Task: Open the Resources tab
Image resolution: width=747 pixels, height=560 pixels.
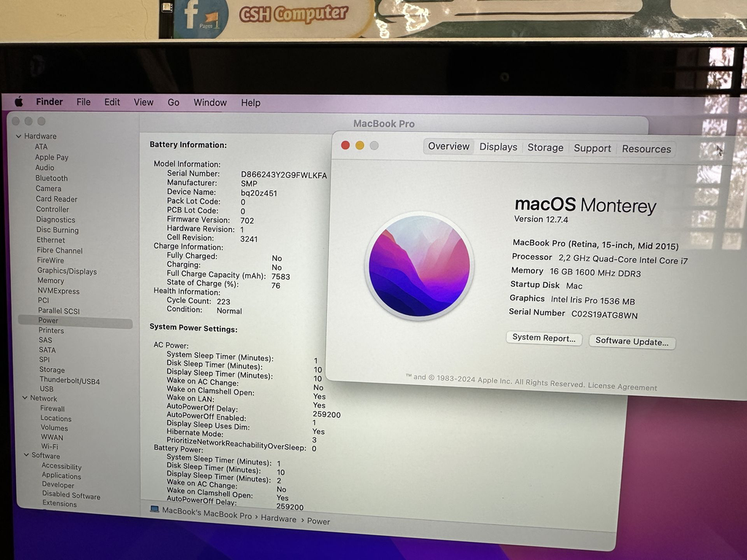Action: tap(646, 149)
